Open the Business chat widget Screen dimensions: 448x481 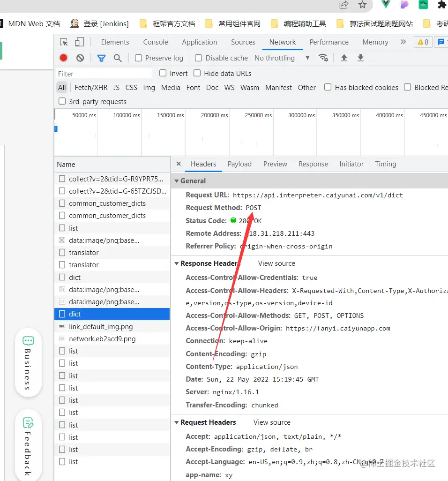click(x=28, y=362)
